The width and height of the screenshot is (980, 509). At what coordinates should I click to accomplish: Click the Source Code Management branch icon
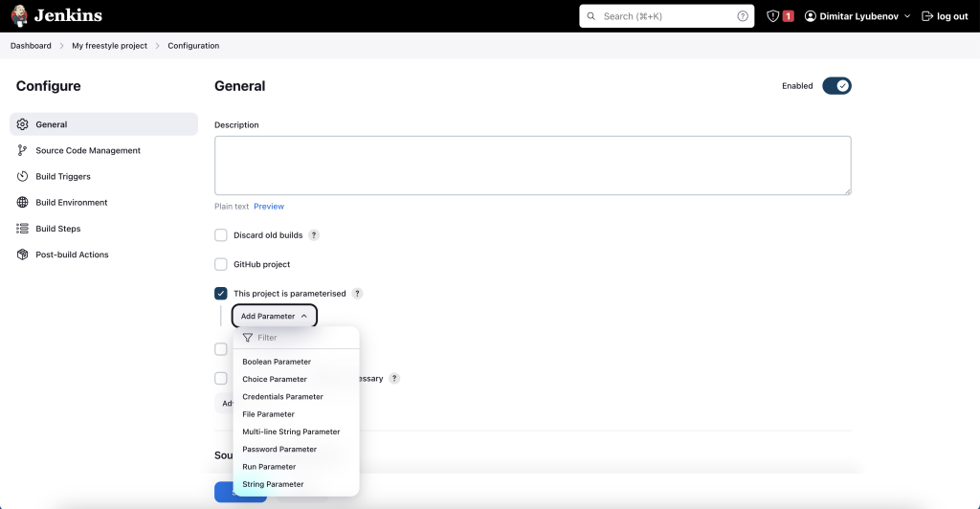[x=23, y=150]
